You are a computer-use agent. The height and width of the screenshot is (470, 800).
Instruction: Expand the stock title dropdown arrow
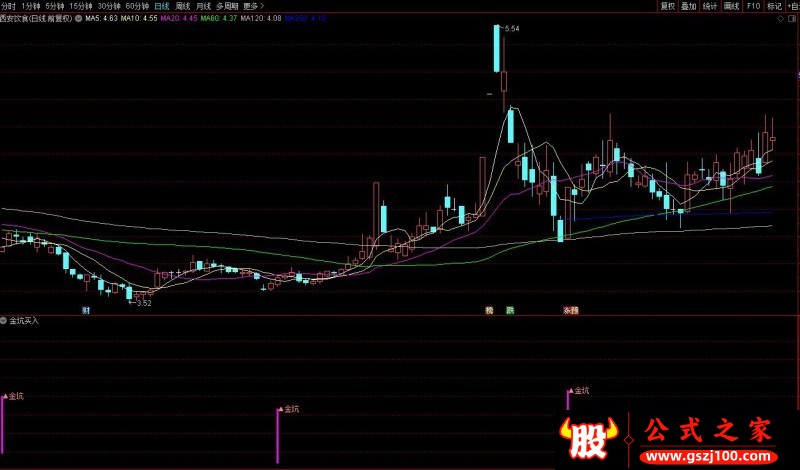point(79,18)
